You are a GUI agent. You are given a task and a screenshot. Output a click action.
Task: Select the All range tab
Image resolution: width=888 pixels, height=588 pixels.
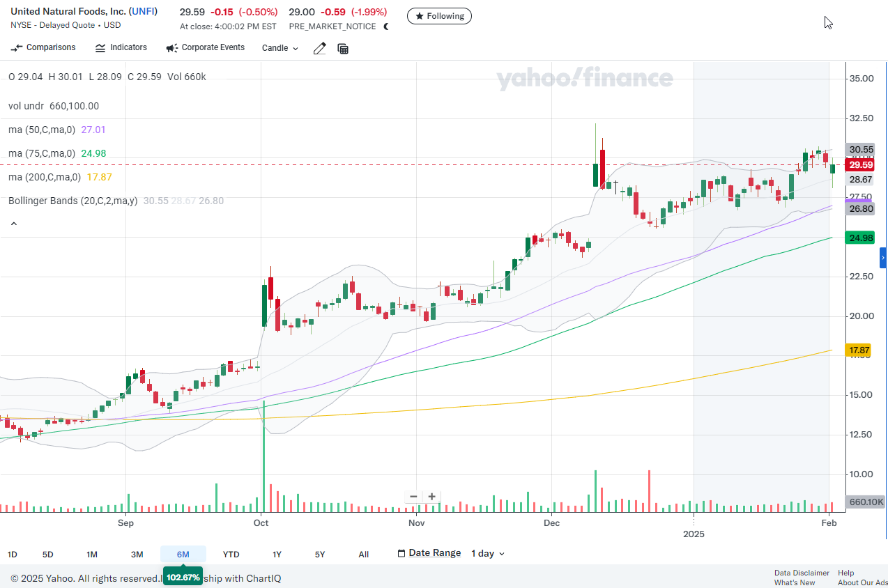[363, 554]
